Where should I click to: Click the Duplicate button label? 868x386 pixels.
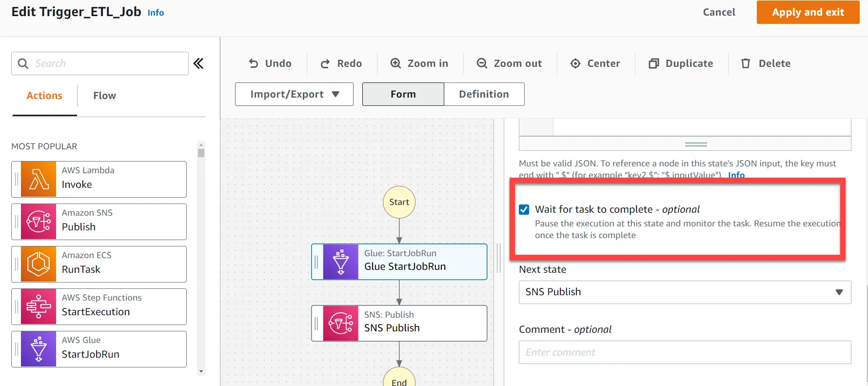[x=689, y=63]
